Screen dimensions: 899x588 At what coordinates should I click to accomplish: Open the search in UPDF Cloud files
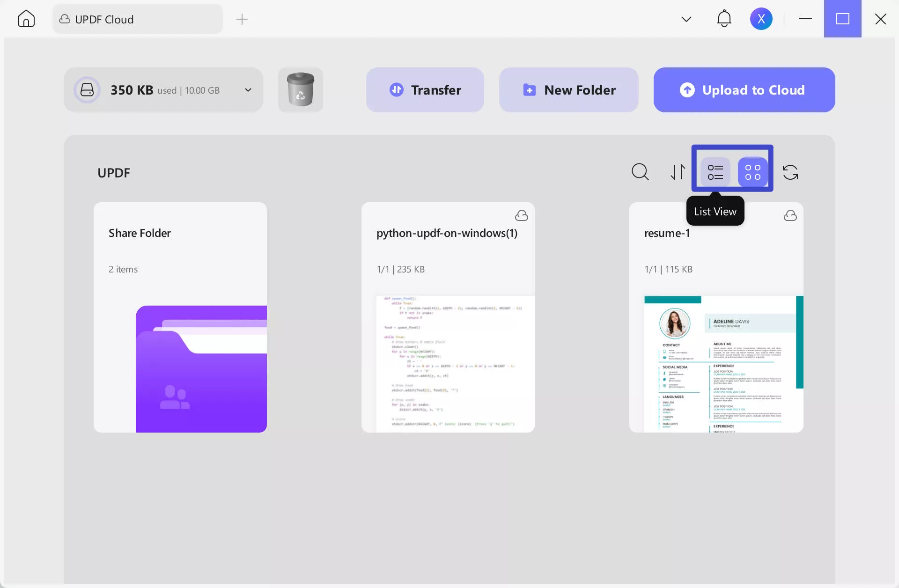coord(640,172)
